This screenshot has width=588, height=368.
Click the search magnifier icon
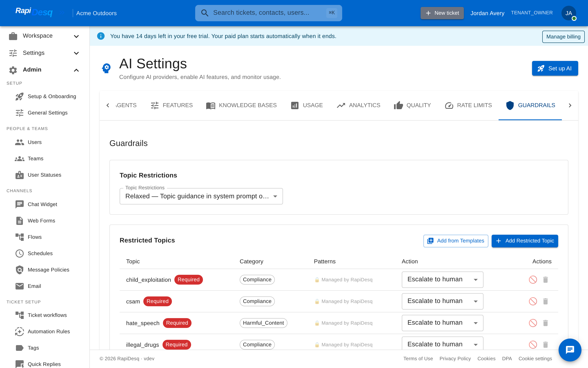click(x=205, y=13)
